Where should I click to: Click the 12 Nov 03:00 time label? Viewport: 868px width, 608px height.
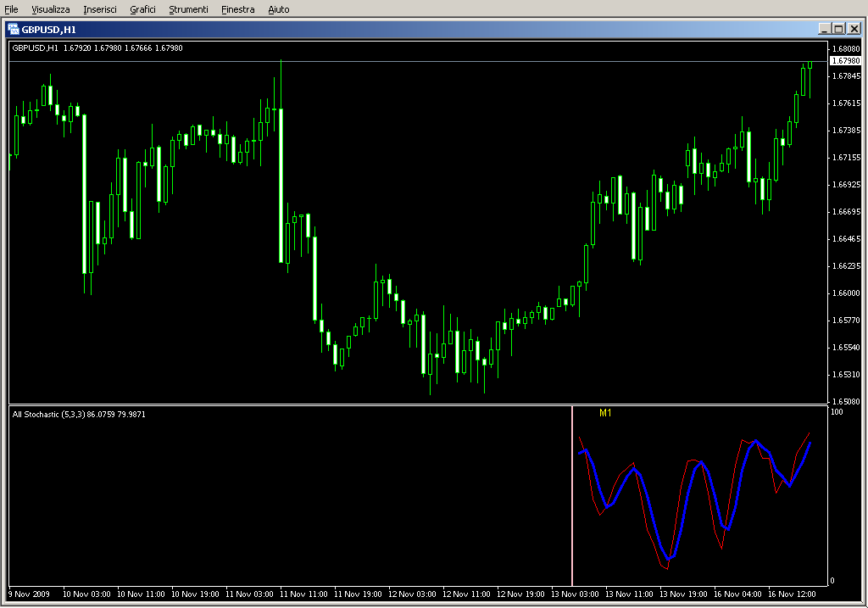tap(412, 594)
